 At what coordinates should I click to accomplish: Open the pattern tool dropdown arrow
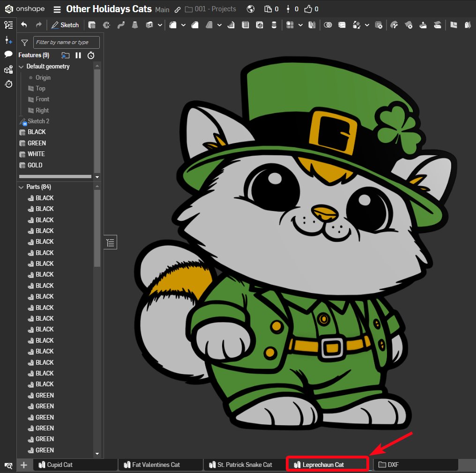(300, 25)
